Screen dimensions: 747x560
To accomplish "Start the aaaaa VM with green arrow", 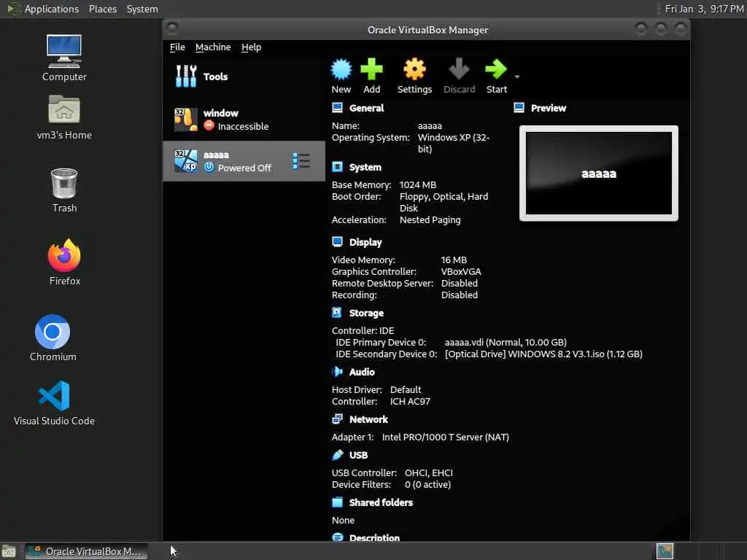I will tap(496, 69).
